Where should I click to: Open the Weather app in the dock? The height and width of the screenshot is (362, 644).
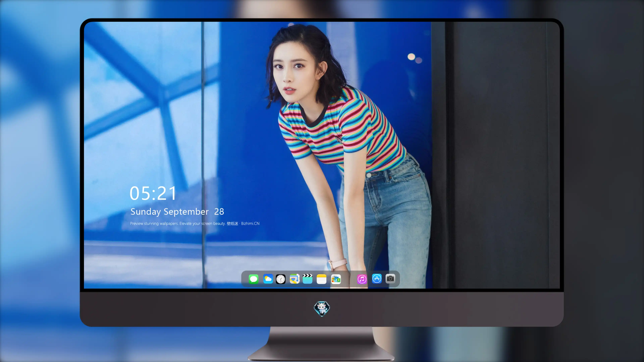(268, 279)
